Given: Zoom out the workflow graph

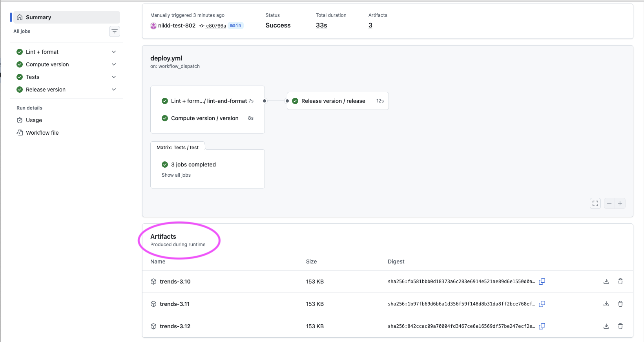Looking at the screenshot, I should pyautogui.click(x=609, y=203).
